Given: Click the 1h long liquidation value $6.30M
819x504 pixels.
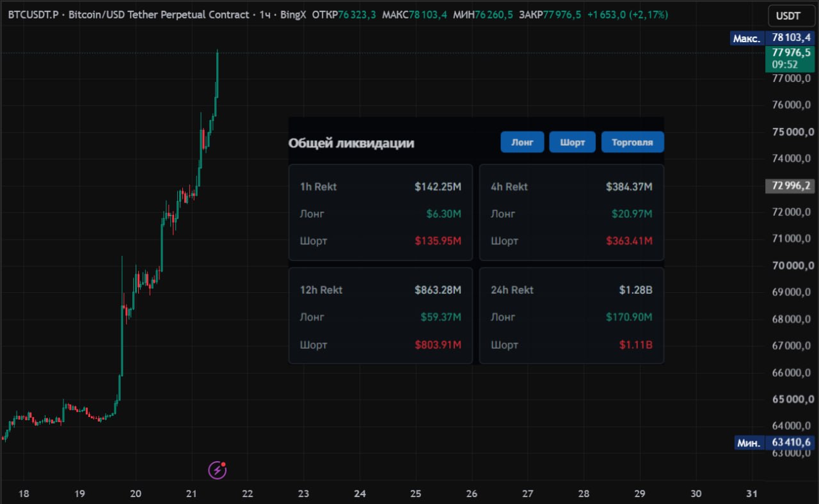Looking at the screenshot, I should (444, 214).
